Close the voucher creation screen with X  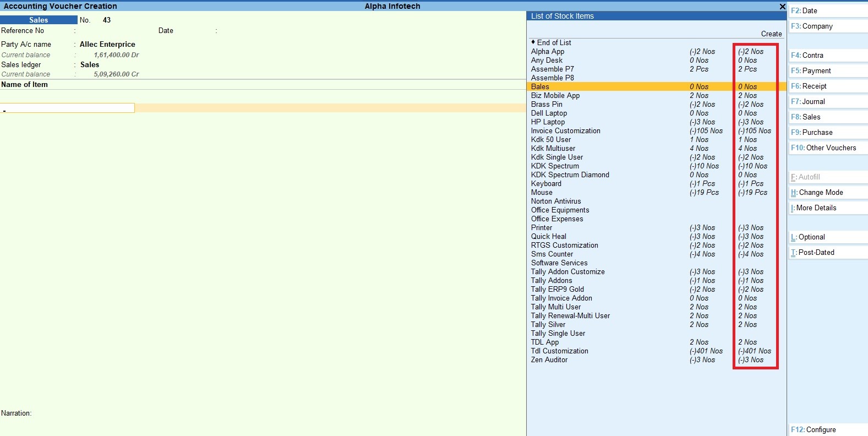782,7
